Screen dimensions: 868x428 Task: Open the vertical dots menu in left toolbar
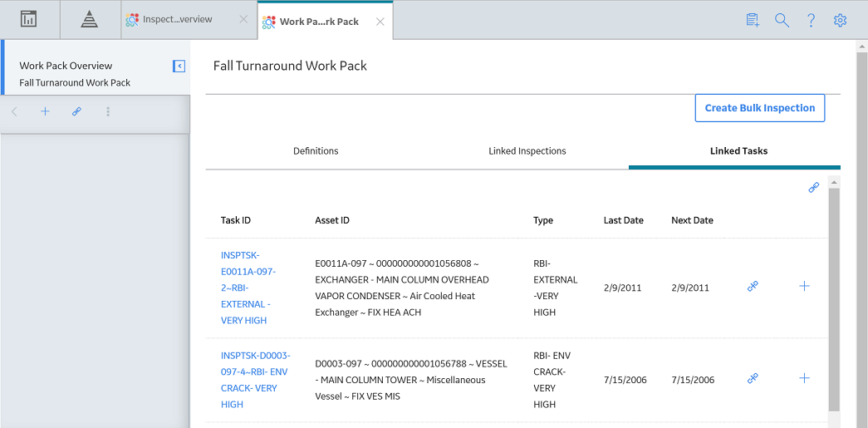coord(108,112)
